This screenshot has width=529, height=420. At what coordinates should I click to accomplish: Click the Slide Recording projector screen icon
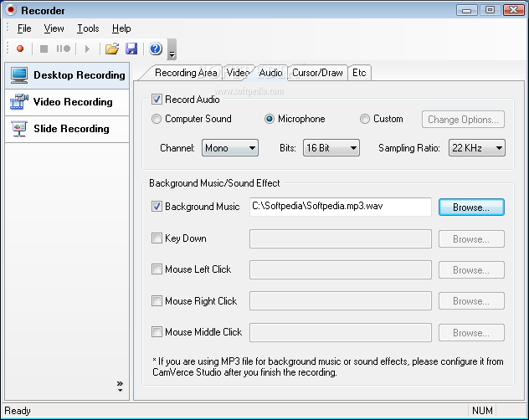(x=19, y=129)
